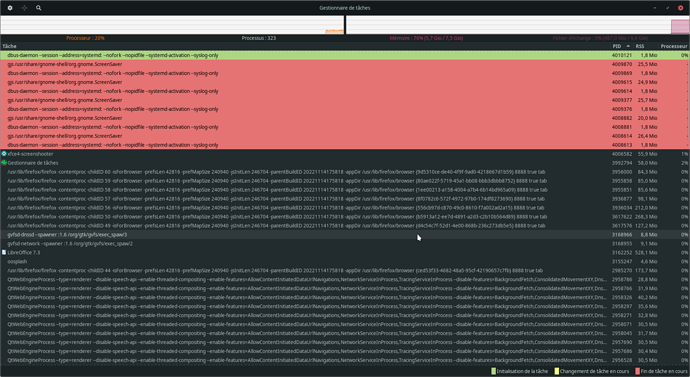Select the LibreOffice 7.3 document icon
Screen dimensions: 690x377
coord(4,253)
